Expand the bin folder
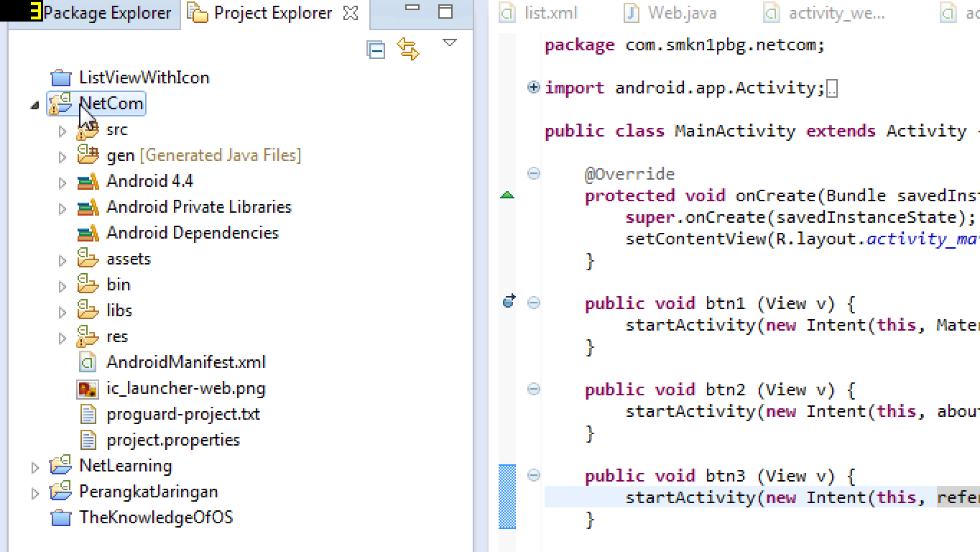980x552 pixels. coord(63,286)
